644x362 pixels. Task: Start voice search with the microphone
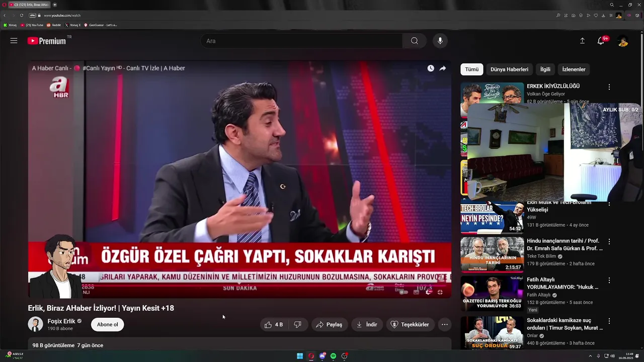pos(440,41)
